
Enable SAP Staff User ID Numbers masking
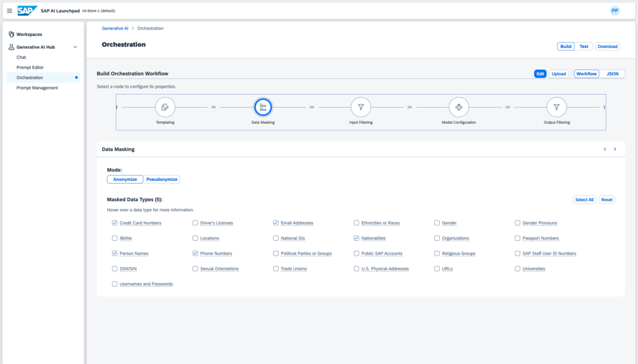[x=518, y=253]
